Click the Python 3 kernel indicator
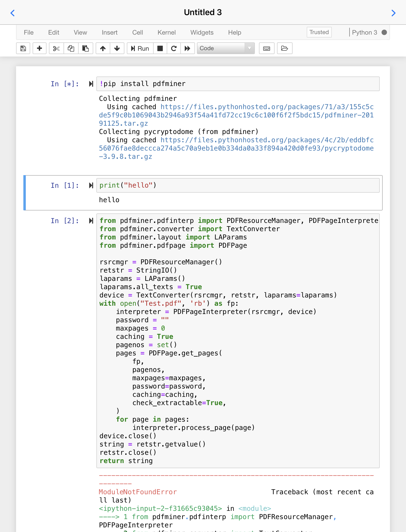406x532 pixels. point(365,32)
